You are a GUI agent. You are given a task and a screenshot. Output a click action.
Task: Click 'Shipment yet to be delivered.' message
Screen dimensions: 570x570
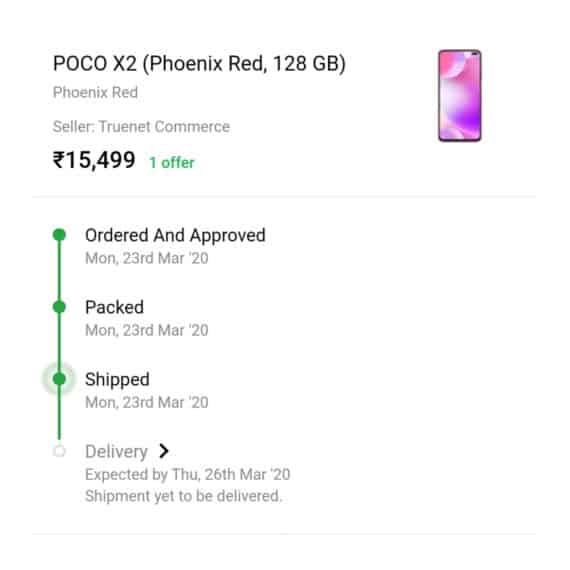pyautogui.click(x=184, y=496)
